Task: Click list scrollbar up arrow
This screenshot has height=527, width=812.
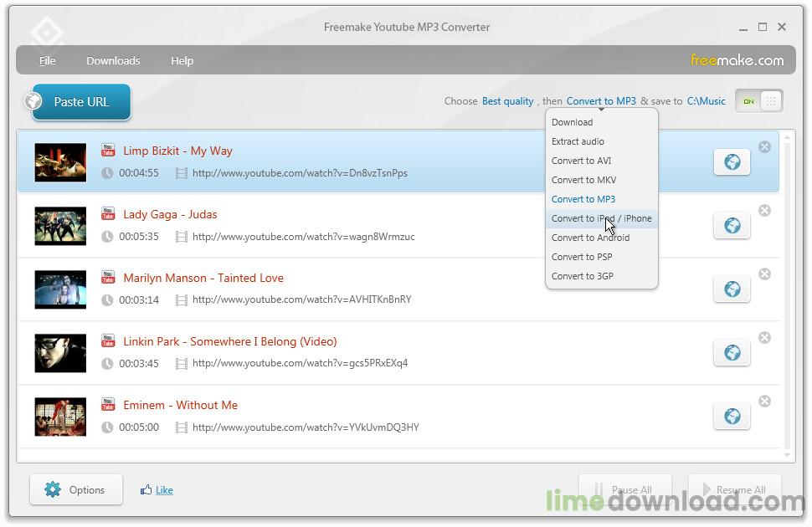Action: tap(787, 137)
